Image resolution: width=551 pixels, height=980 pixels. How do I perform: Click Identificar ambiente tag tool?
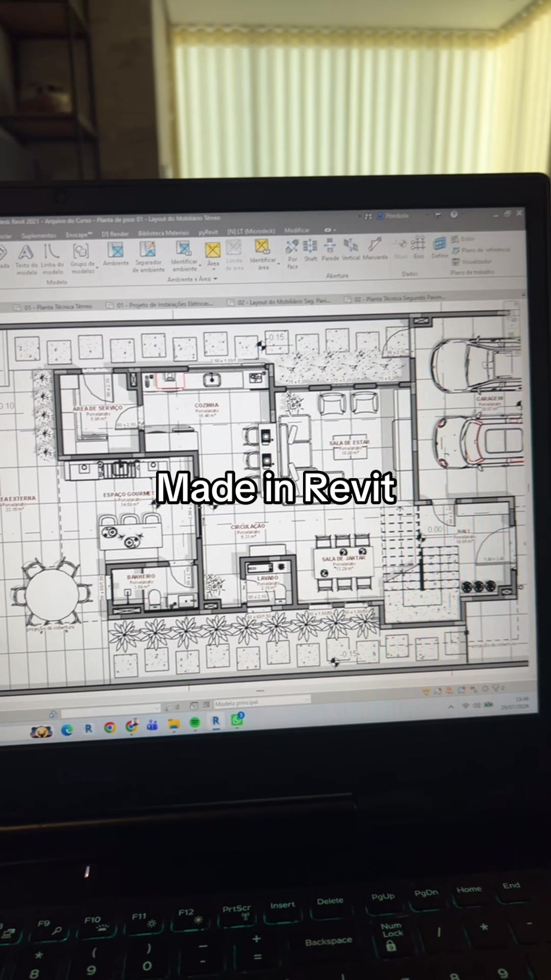pyautogui.click(x=184, y=256)
